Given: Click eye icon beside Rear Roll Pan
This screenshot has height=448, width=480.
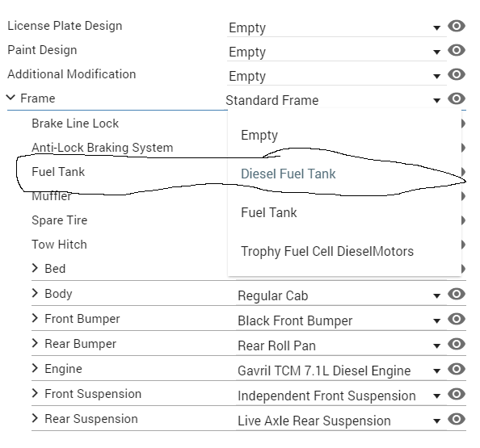Looking at the screenshot, I should [457, 344].
